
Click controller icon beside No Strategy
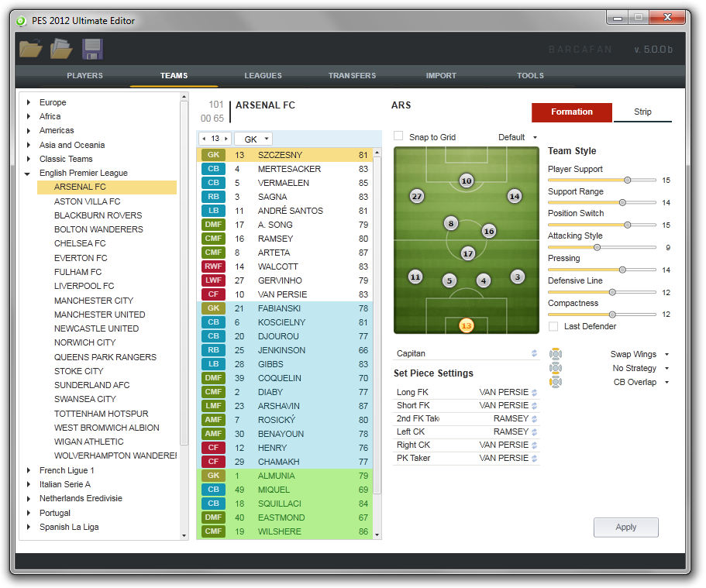point(556,368)
